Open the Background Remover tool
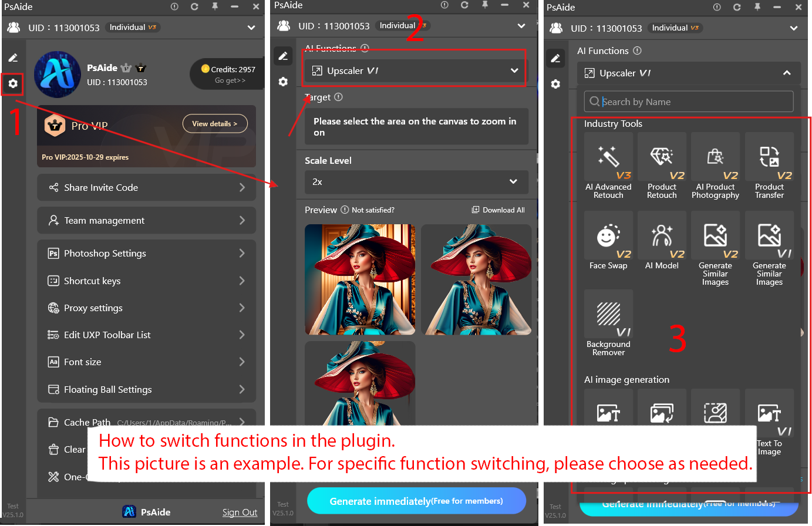 (608, 323)
